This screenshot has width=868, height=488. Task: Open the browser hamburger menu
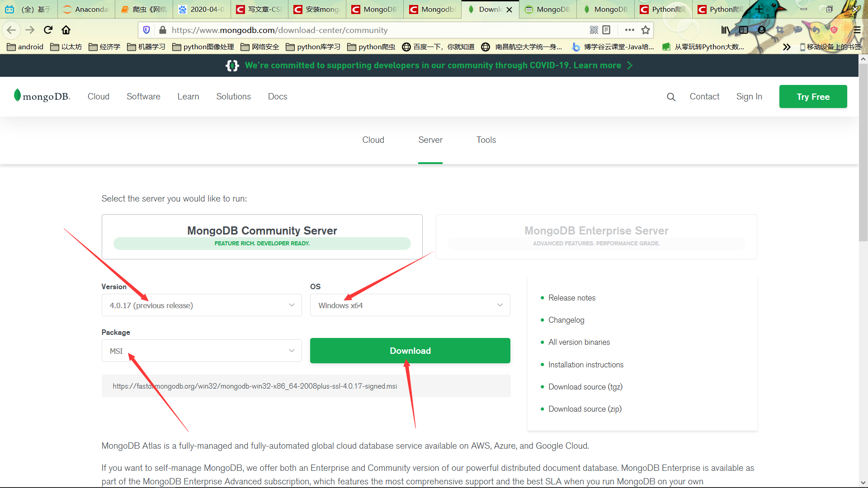(857, 30)
